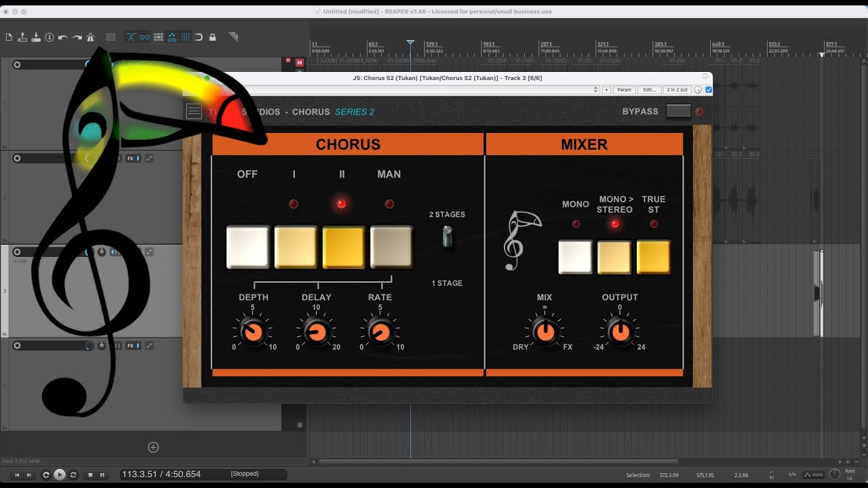Click the Undo arrow icon
Viewport: 868px width, 488px height.
63,37
